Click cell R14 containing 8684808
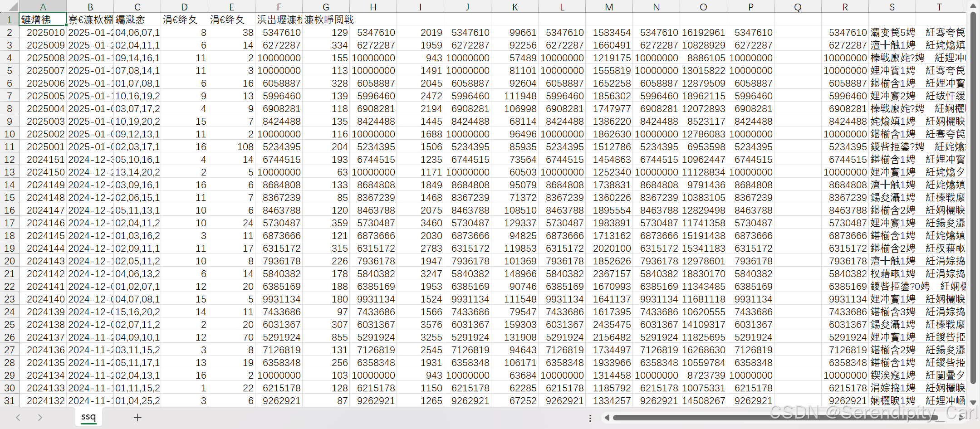980x429 pixels. [845, 185]
